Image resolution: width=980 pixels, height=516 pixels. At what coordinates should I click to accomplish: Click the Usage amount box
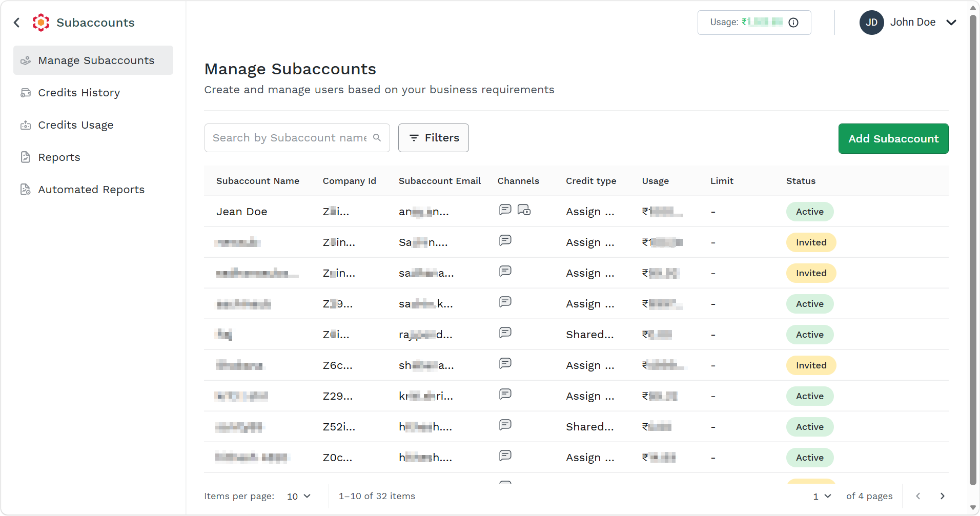point(754,23)
